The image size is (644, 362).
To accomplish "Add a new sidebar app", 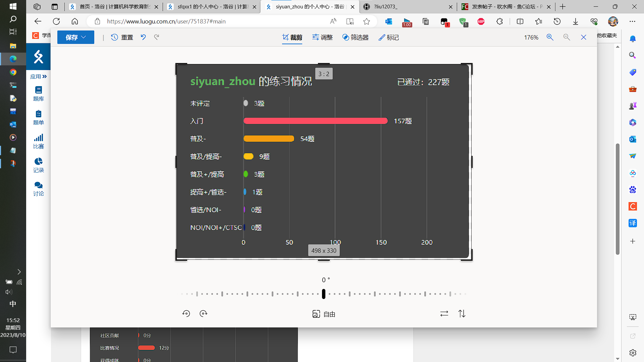I will coord(633,241).
